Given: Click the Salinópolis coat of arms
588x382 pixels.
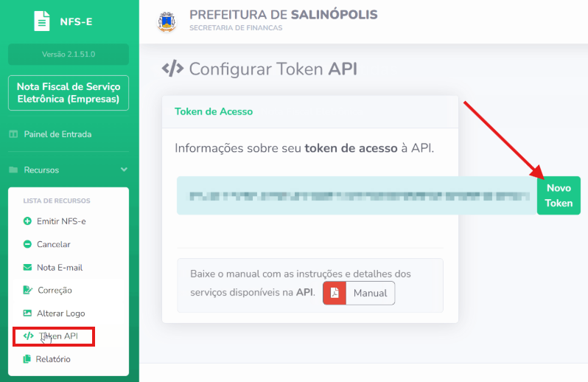Looking at the screenshot, I should click(x=167, y=22).
